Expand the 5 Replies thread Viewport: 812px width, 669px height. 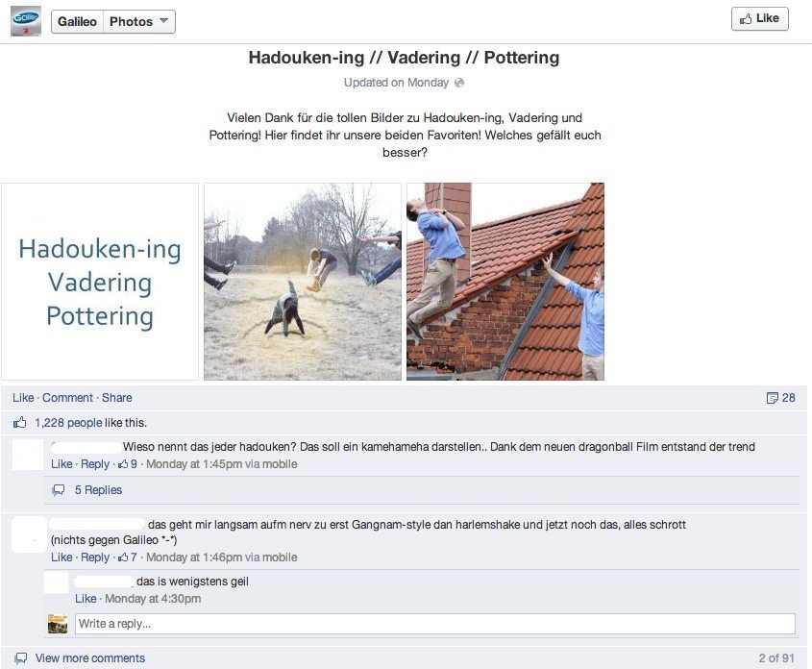(x=98, y=490)
